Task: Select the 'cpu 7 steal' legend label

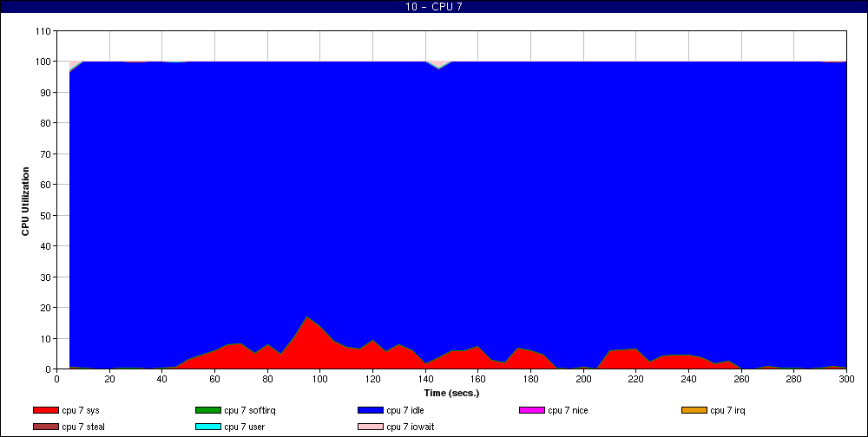Action: click(x=83, y=427)
